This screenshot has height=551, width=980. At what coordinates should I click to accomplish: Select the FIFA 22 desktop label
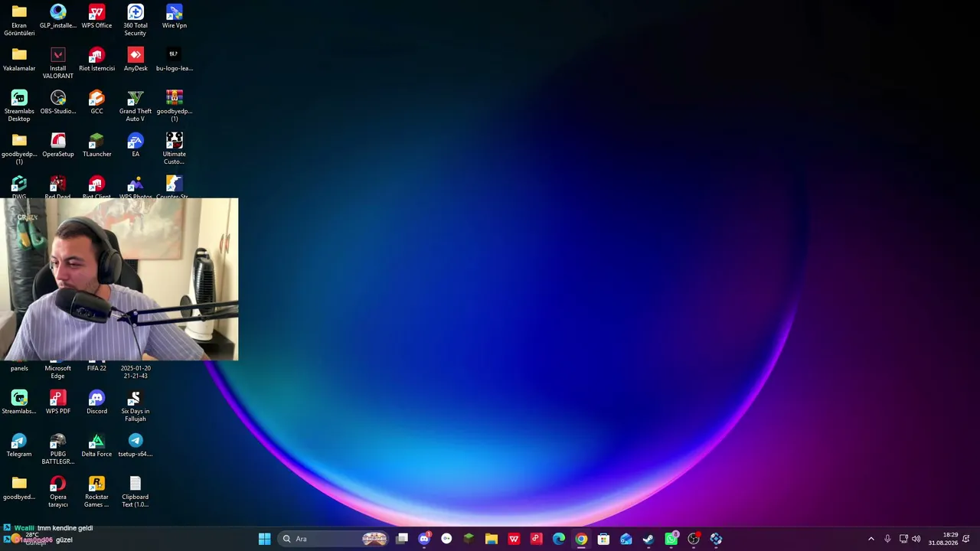click(x=96, y=368)
